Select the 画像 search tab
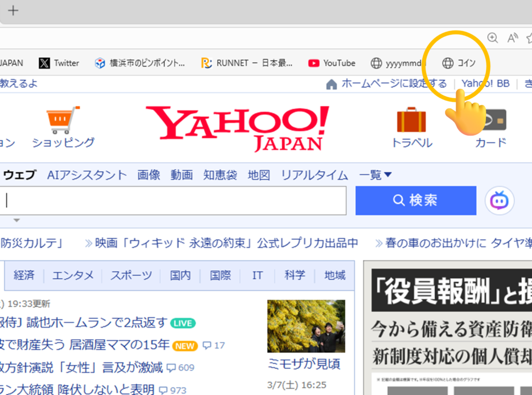Screen dimensions: 532x395 [x=149, y=175]
